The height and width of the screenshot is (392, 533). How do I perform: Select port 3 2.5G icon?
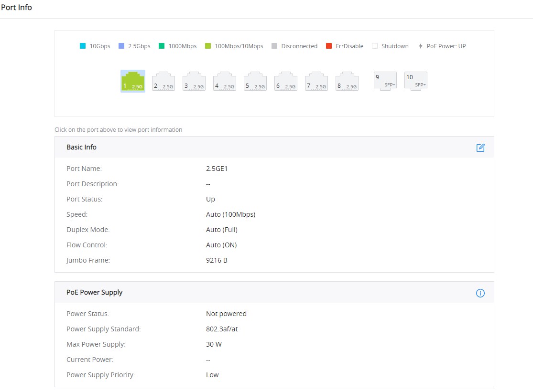tap(194, 81)
